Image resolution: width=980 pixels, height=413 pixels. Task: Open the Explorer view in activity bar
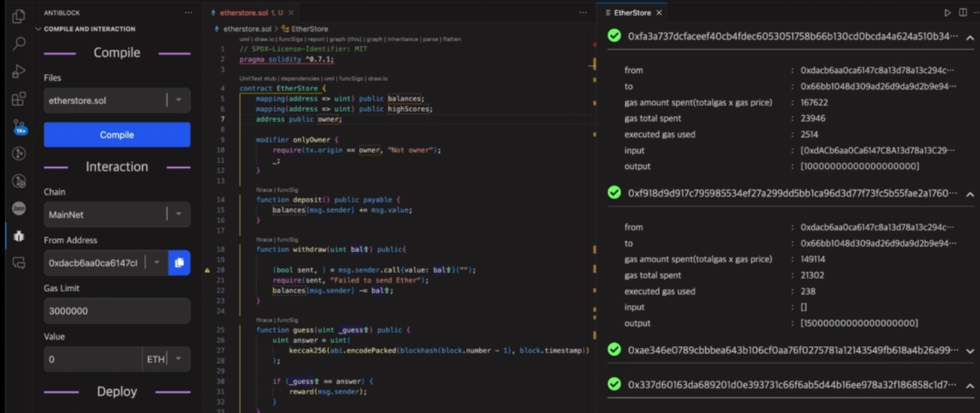click(x=19, y=17)
